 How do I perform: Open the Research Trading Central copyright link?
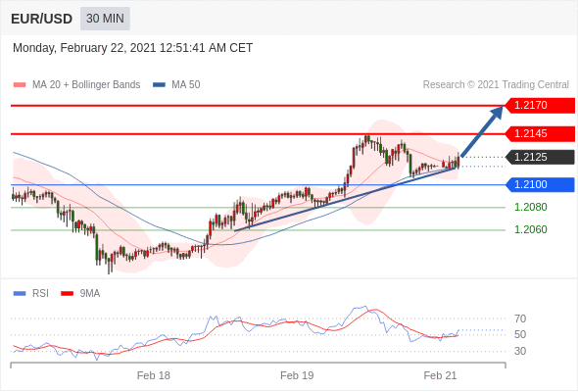pos(496,85)
